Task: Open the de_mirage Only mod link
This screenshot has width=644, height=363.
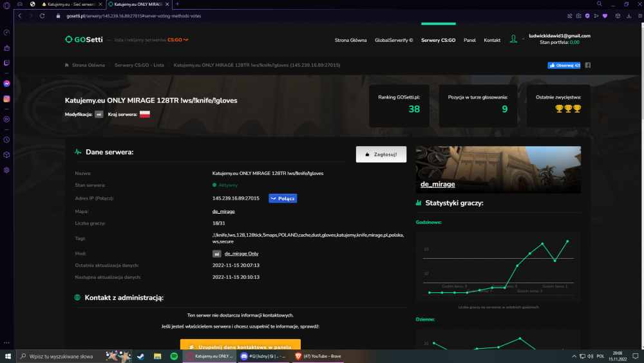Action: (241, 254)
